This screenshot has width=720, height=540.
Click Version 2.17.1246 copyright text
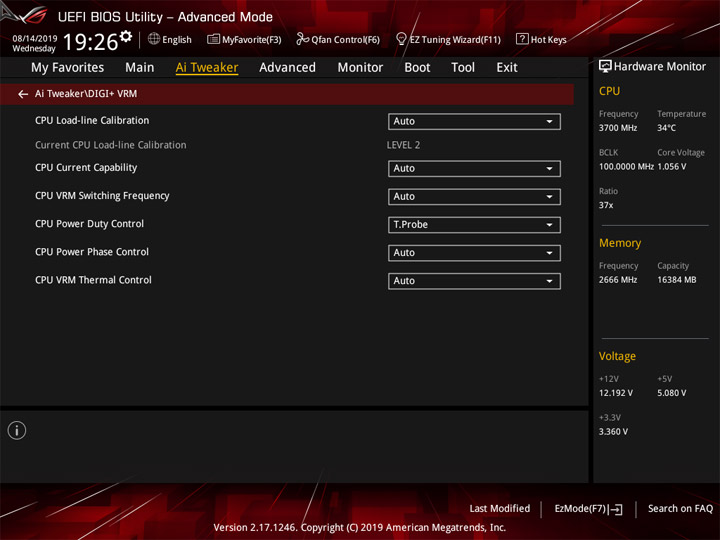pos(360,528)
